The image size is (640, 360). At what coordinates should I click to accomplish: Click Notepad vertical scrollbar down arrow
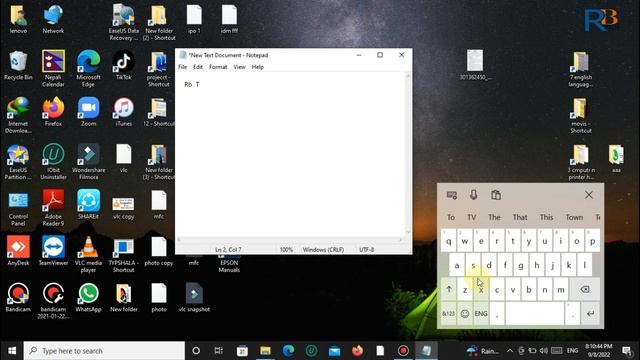408,232
